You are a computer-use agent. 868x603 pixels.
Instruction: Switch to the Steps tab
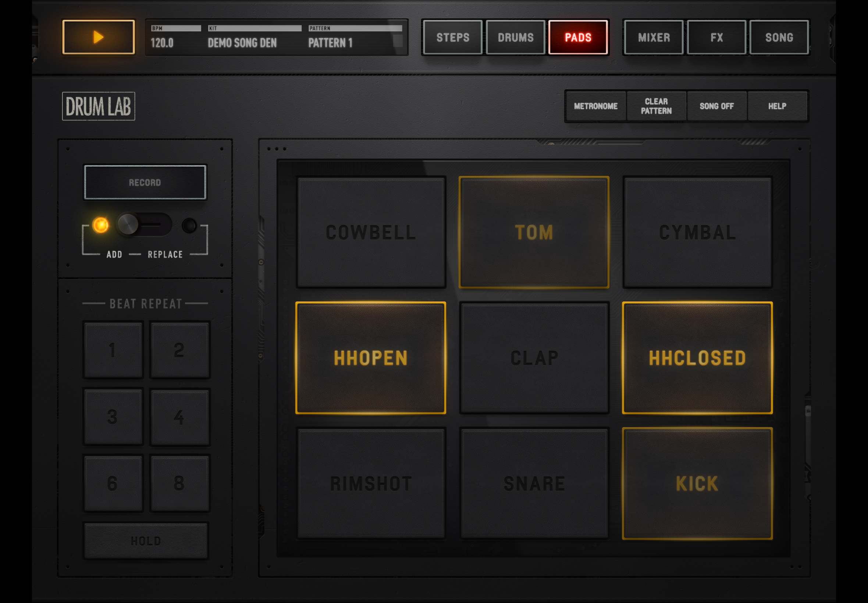tap(452, 38)
